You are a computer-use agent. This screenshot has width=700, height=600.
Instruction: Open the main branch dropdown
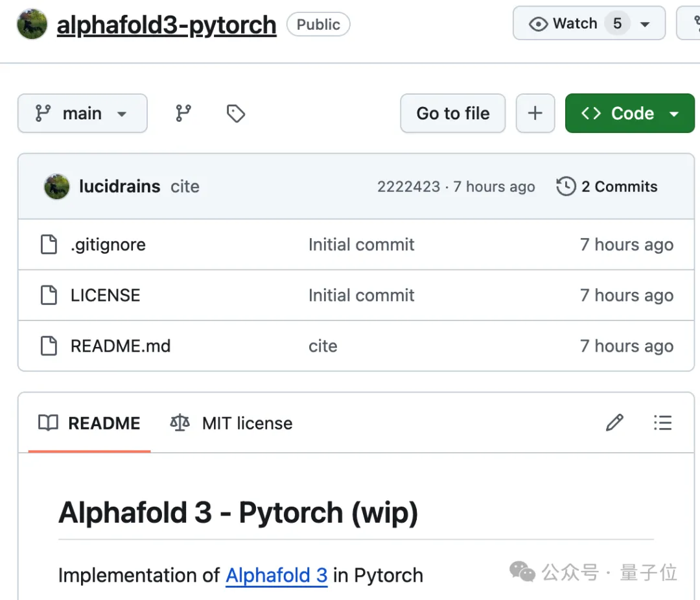point(82,113)
